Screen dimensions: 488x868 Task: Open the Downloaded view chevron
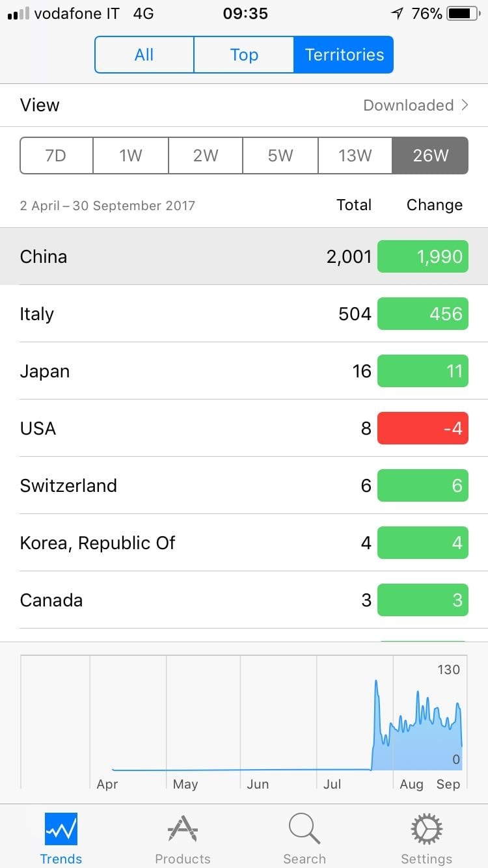point(465,105)
